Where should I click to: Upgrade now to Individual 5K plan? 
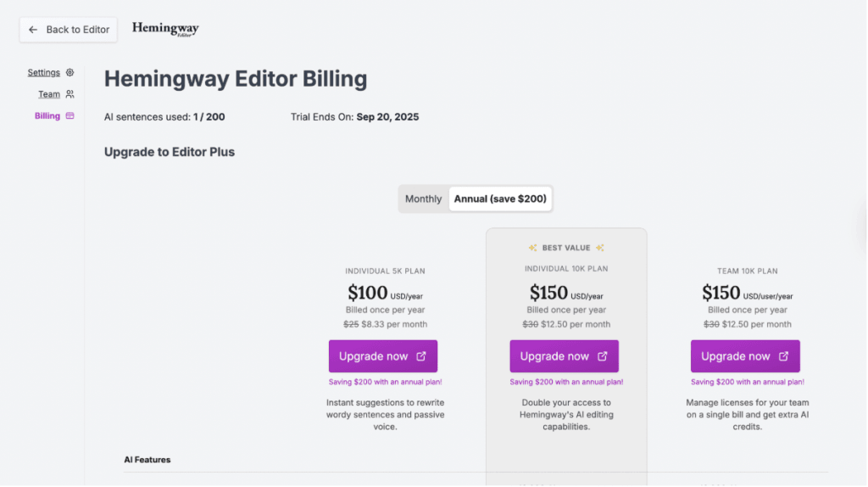point(374,356)
